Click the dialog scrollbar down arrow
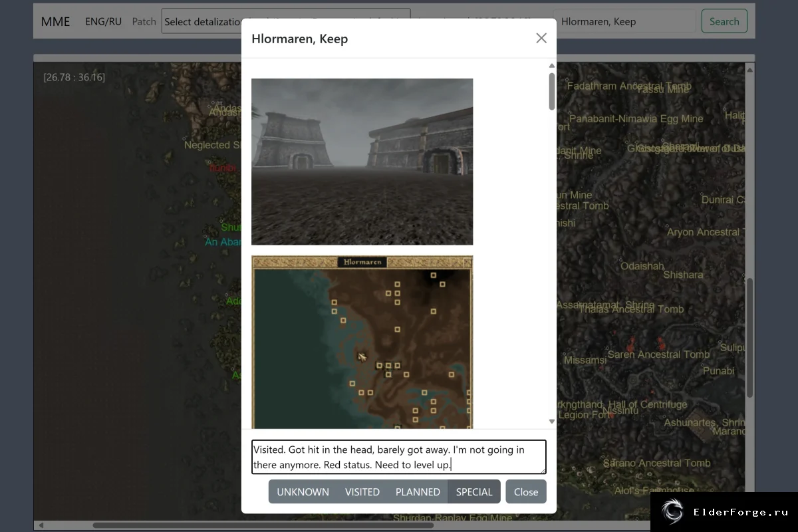The height and width of the screenshot is (532, 798). click(x=551, y=421)
